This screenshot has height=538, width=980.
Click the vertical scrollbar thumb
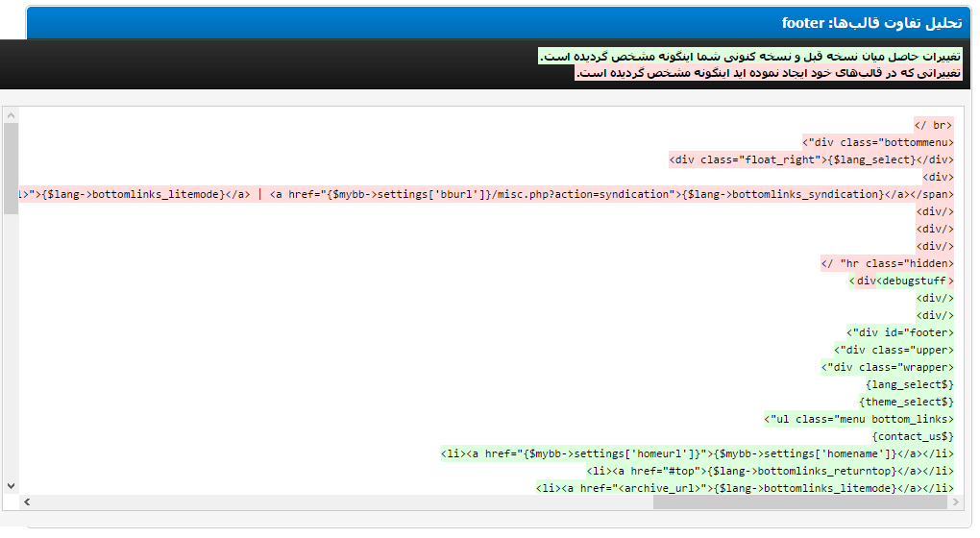pos(11,169)
